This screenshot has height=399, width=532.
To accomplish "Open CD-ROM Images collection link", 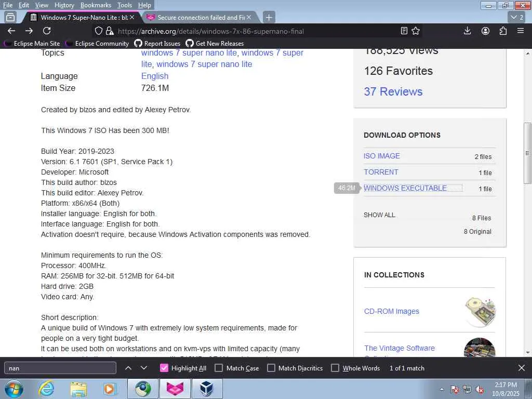I will (x=392, y=311).
